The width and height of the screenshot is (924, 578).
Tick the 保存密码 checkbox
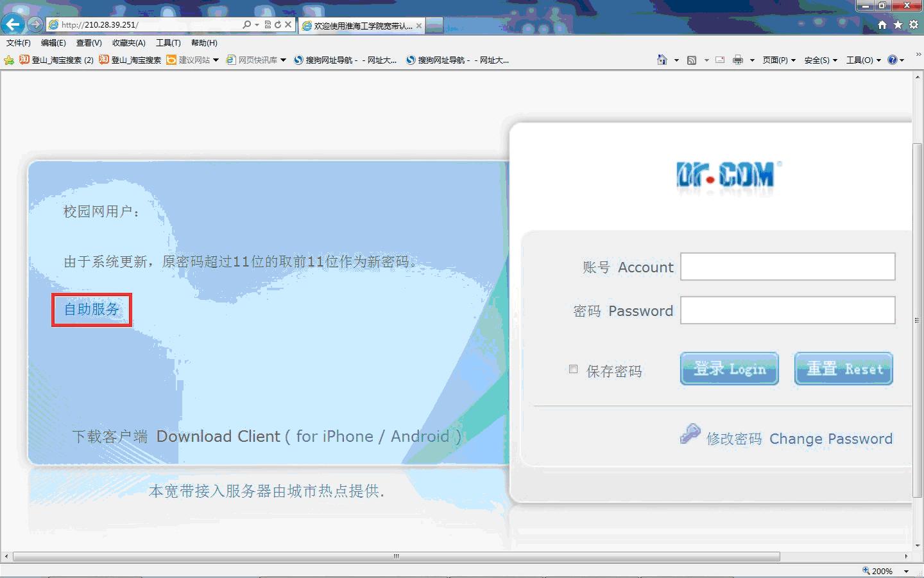(573, 369)
